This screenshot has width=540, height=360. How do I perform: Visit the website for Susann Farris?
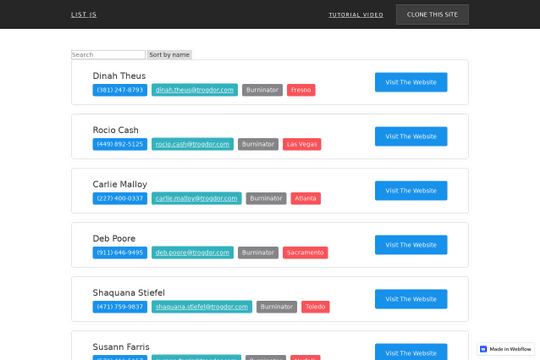tap(411, 352)
